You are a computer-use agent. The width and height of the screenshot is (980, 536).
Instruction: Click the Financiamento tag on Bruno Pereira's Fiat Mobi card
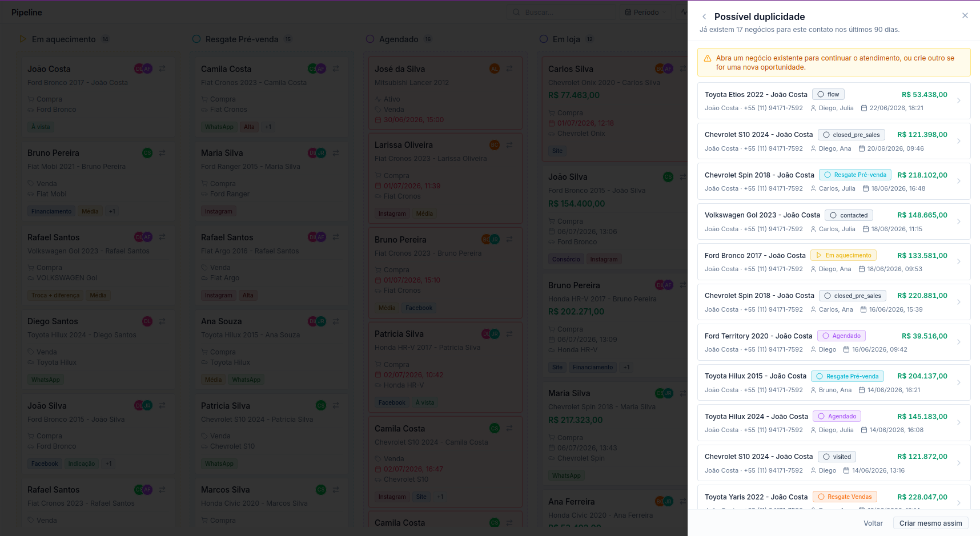(x=51, y=211)
